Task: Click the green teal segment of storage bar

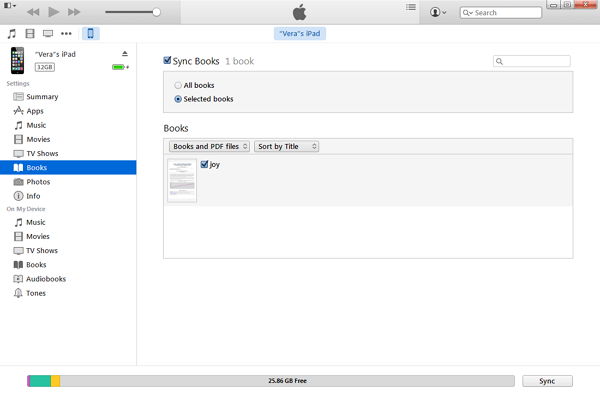Action: [x=40, y=381]
